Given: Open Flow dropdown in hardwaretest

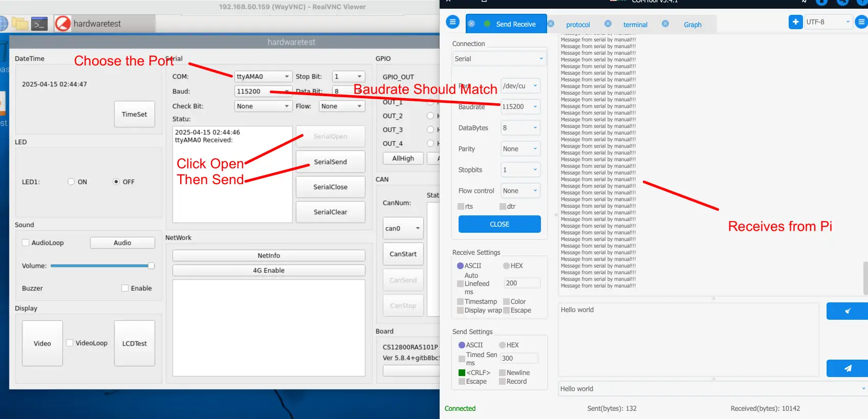Looking at the screenshot, I should click(342, 106).
